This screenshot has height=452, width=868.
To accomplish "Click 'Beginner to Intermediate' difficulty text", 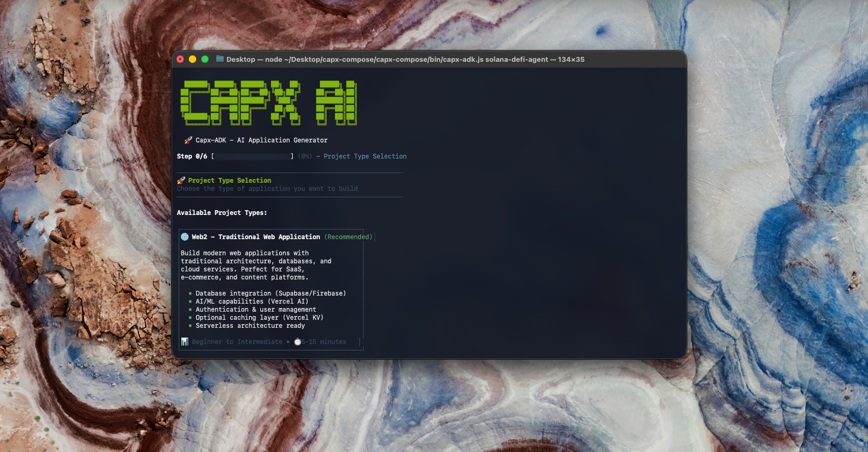I will tap(237, 342).
